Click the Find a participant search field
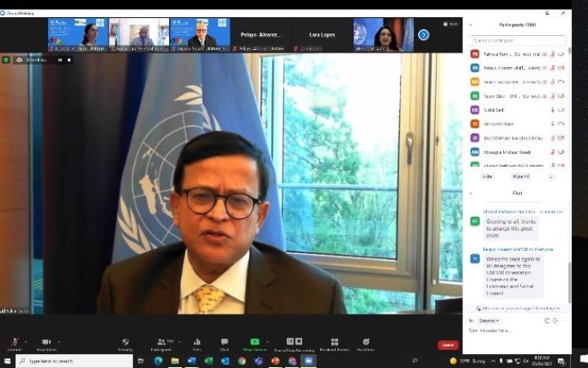The height and width of the screenshot is (368, 588). click(x=518, y=41)
